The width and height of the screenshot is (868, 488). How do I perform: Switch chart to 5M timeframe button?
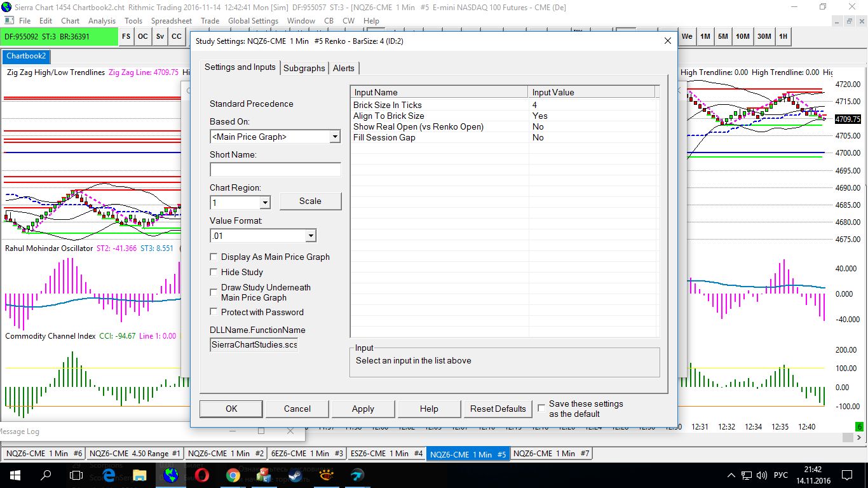click(723, 36)
